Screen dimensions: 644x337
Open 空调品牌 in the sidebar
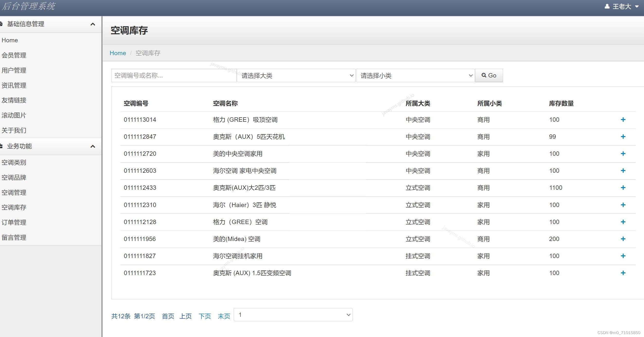[x=14, y=177]
